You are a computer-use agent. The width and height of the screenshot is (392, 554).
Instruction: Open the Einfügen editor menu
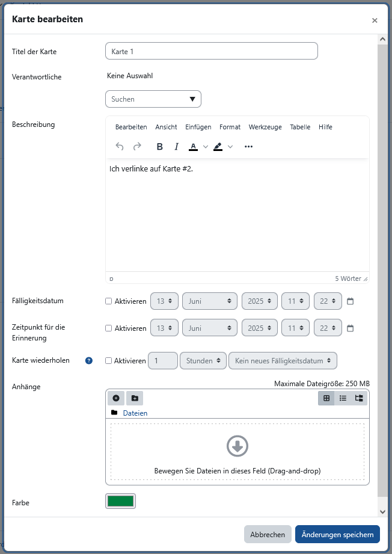pos(198,127)
